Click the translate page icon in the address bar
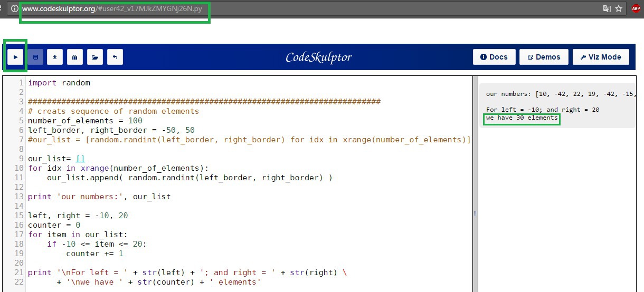 (607, 8)
